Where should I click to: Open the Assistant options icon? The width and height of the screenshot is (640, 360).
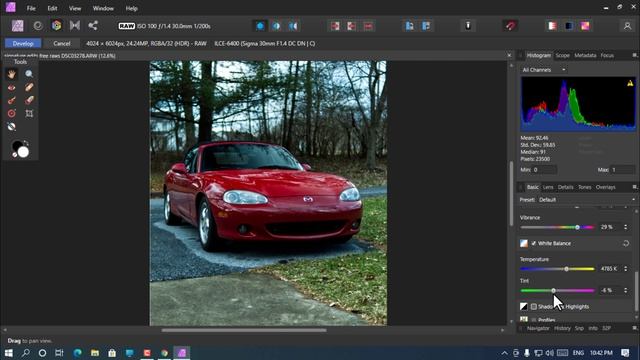pos(468,26)
